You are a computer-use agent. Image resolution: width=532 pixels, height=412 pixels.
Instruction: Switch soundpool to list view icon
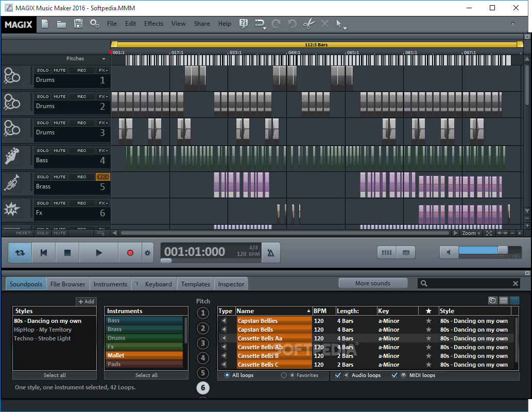pyautogui.click(x=504, y=300)
